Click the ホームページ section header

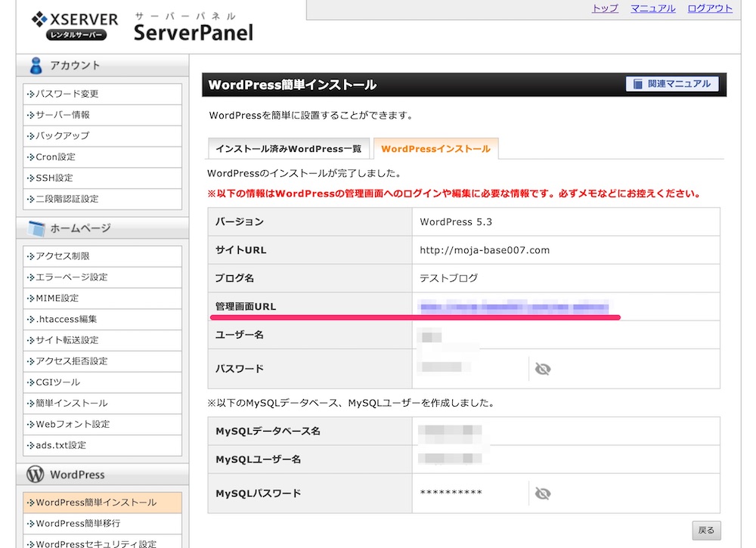tap(102, 228)
